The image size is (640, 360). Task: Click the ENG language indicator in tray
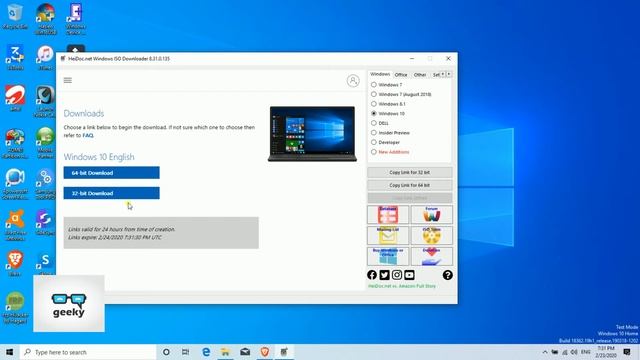pos(585,352)
